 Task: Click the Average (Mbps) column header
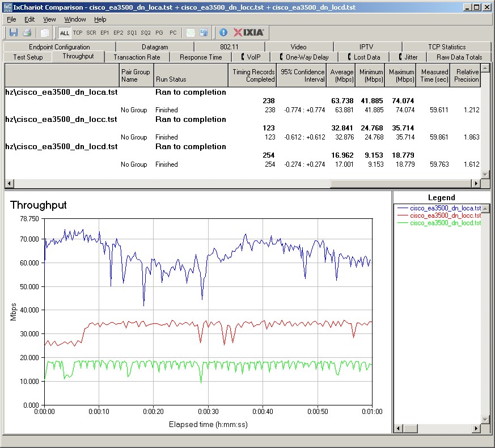point(341,75)
